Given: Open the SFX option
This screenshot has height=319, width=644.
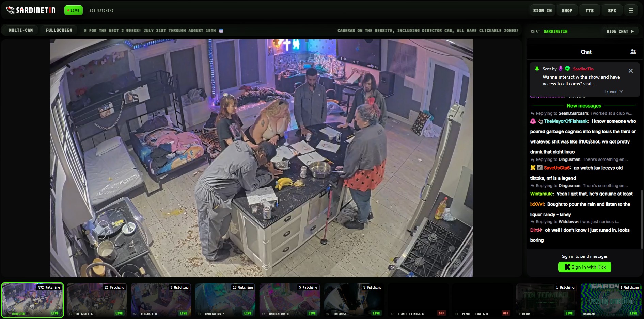Looking at the screenshot, I should point(612,11).
